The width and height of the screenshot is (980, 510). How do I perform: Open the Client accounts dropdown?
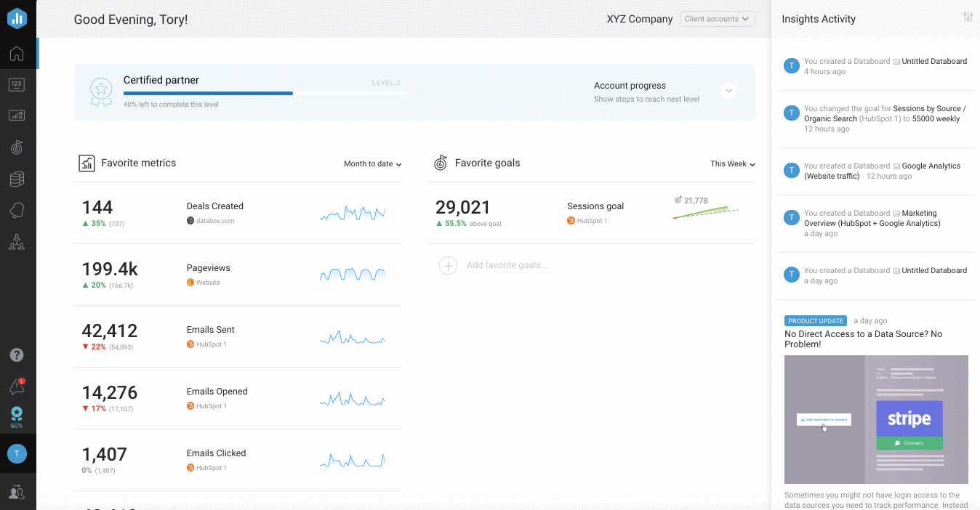(x=717, y=19)
